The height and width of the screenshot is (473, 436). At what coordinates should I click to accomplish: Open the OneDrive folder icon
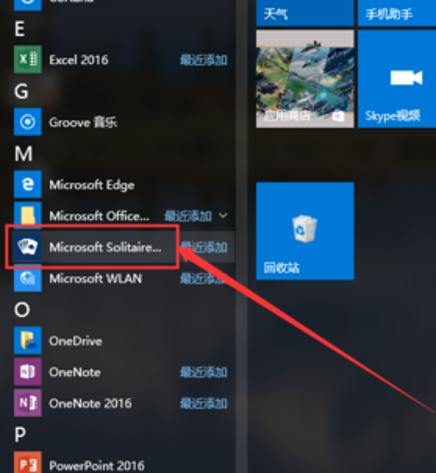click(28, 340)
